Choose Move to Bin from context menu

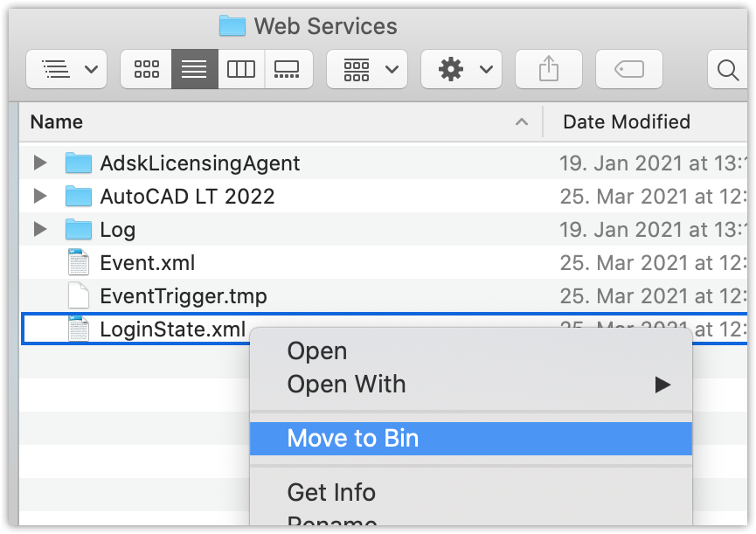(x=353, y=439)
